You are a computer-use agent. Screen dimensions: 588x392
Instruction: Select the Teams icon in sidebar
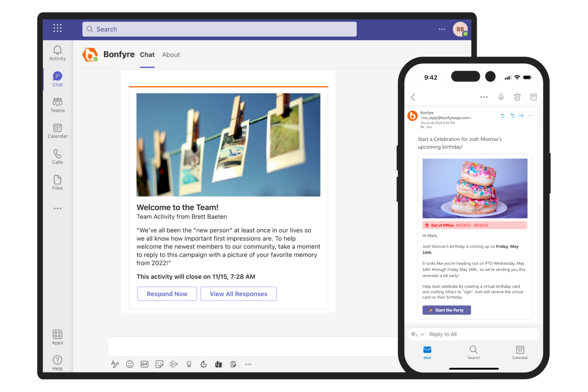point(57,104)
